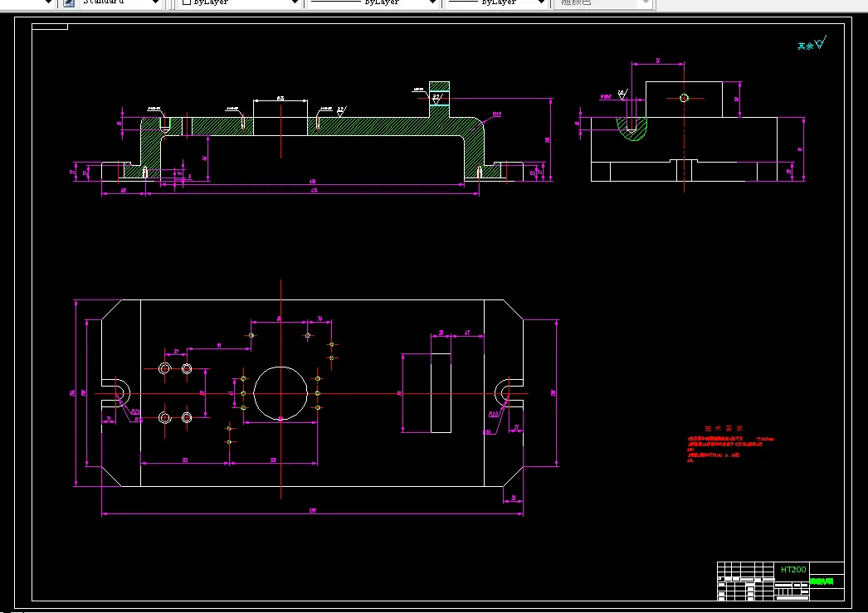Click the white color swatch beside ByLayer
Image resolution: width=868 pixels, height=613 pixels.
pyautogui.click(x=187, y=2)
